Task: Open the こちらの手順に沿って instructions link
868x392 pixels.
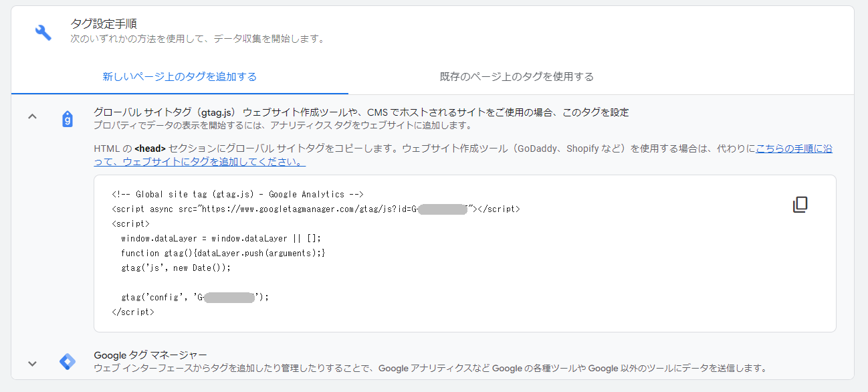Action: [x=794, y=149]
